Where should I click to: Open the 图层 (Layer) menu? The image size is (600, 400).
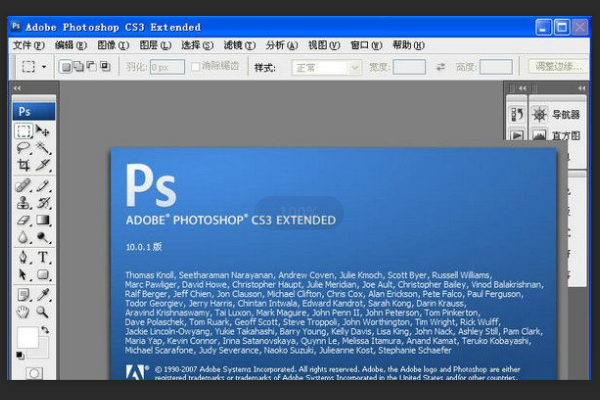(155, 45)
